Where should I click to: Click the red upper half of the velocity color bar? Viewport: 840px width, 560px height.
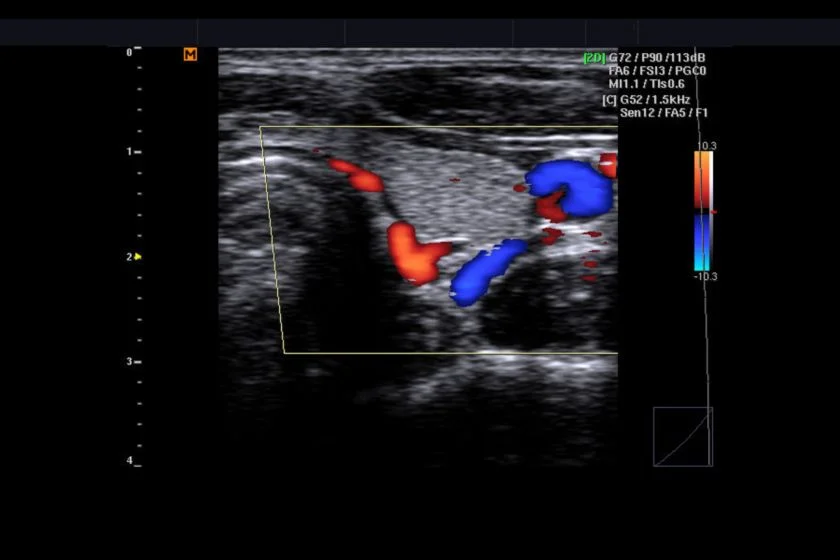(x=703, y=180)
